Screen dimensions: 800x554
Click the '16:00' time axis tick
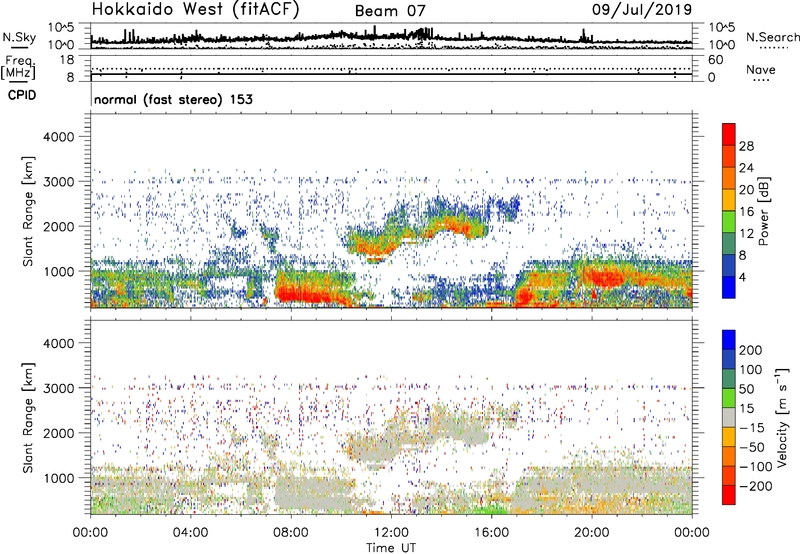pos(491,533)
